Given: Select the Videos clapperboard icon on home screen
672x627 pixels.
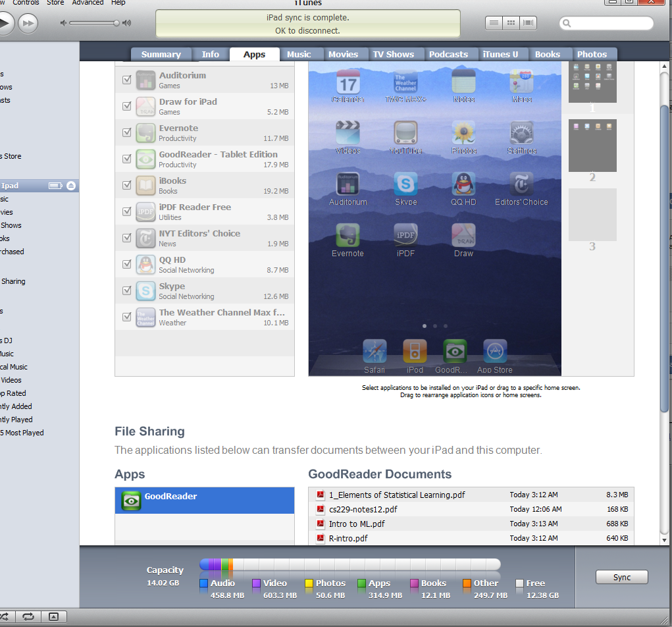Looking at the screenshot, I should click(x=348, y=133).
